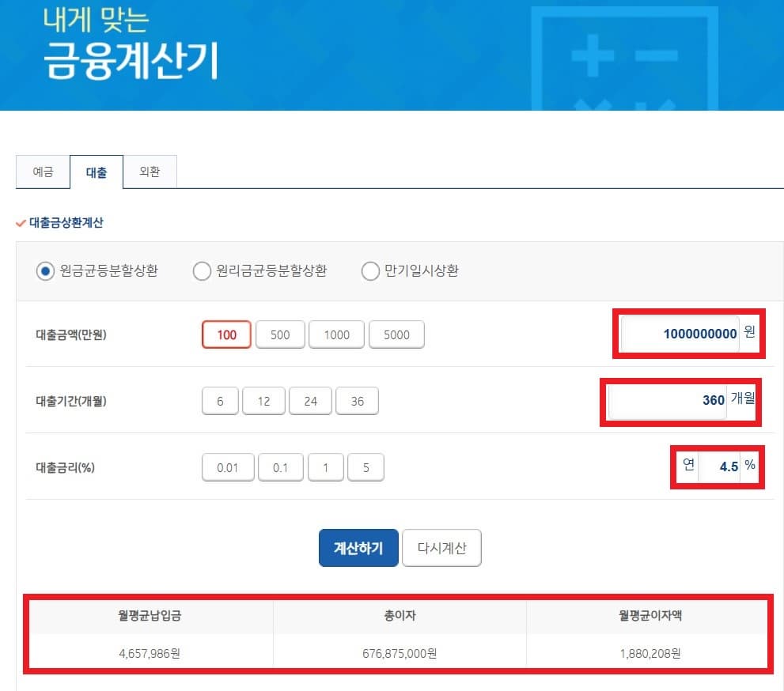Open the 외환 tab

150,172
